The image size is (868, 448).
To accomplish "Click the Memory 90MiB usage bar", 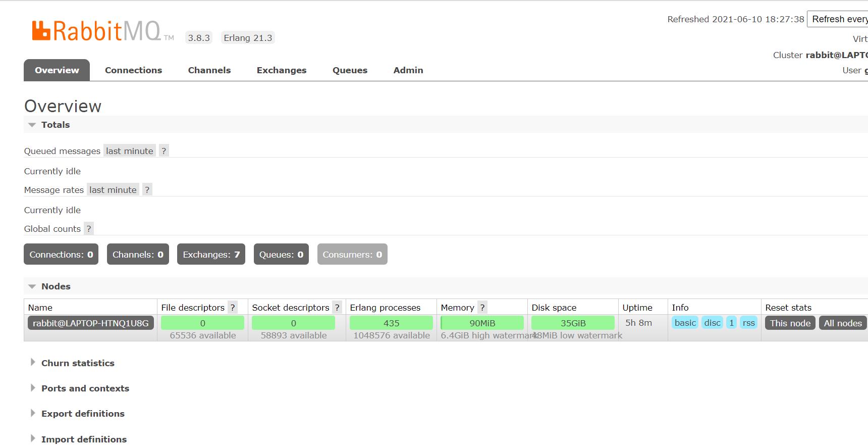I will [482, 323].
